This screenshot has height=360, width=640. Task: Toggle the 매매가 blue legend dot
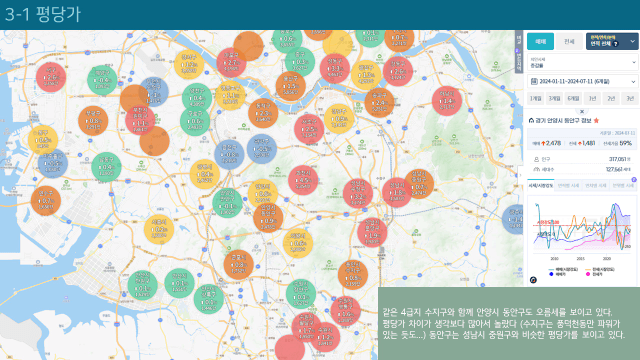[x=551, y=274]
